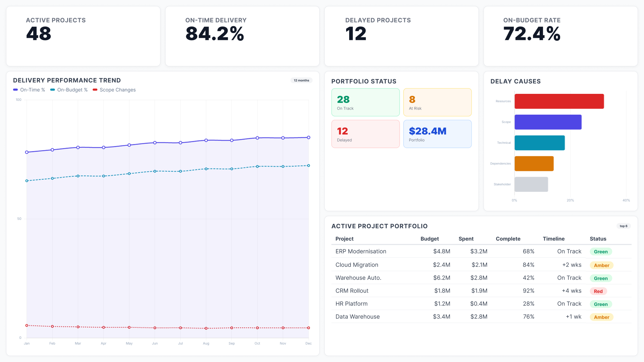The height and width of the screenshot is (362, 644).
Task: Select the HR Platform project name
Action: 352,304
